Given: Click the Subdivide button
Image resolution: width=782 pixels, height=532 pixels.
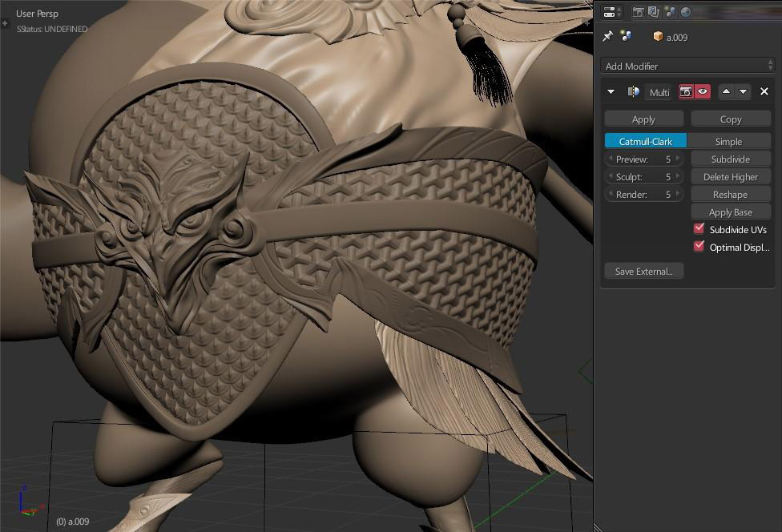Looking at the screenshot, I should [731, 159].
